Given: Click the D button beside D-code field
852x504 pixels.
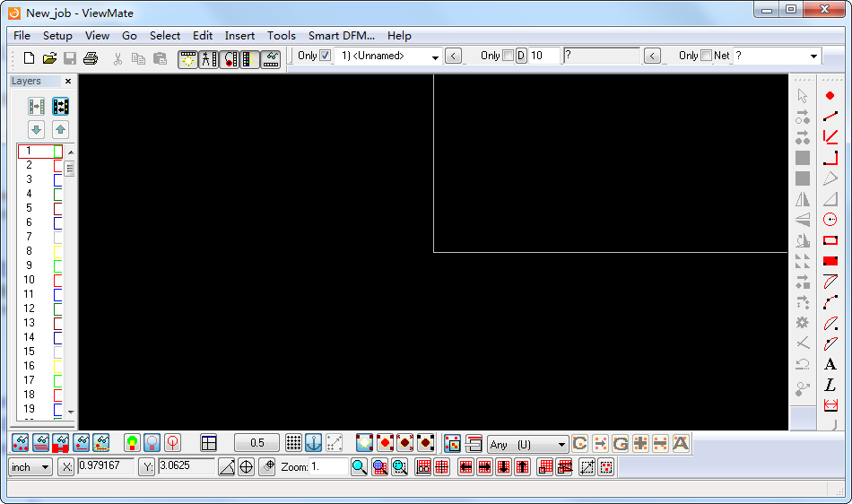Looking at the screenshot, I should [521, 56].
